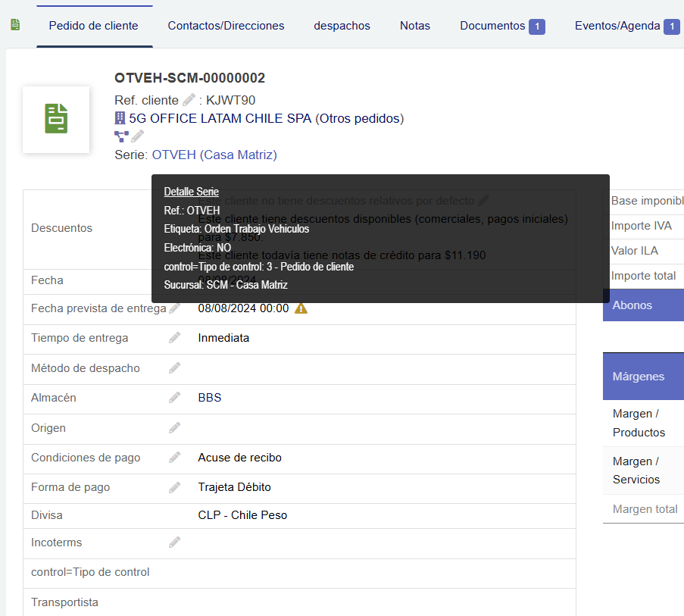The image size is (684, 616).
Task: Edit Fecha prevista de entrega with pencil
Action: [x=175, y=308]
